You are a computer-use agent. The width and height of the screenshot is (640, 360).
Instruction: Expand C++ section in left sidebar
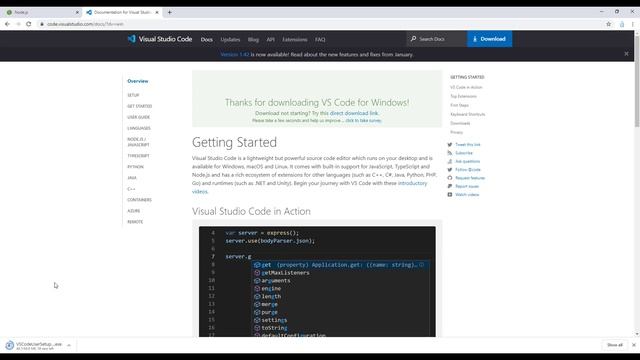tap(131, 189)
